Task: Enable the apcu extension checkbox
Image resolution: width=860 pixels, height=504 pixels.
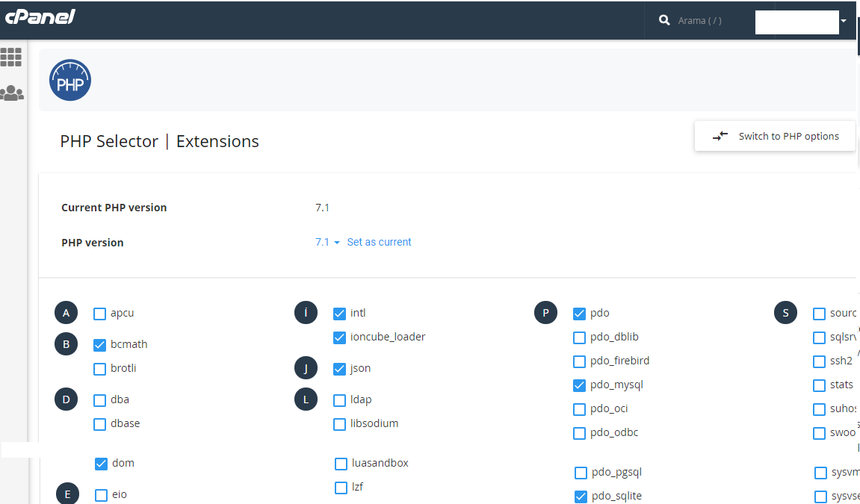Action: coord(99,314)
